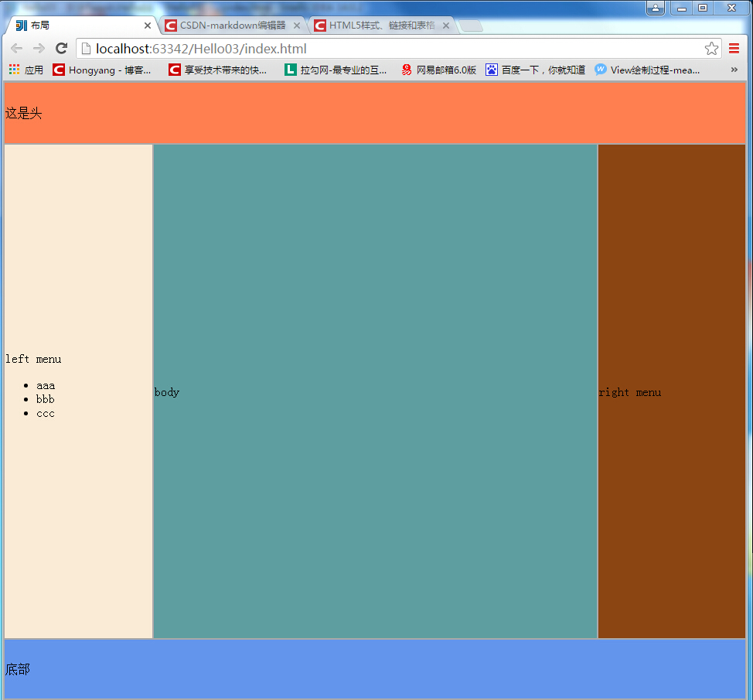Minimize the browser window

point(681,9)
